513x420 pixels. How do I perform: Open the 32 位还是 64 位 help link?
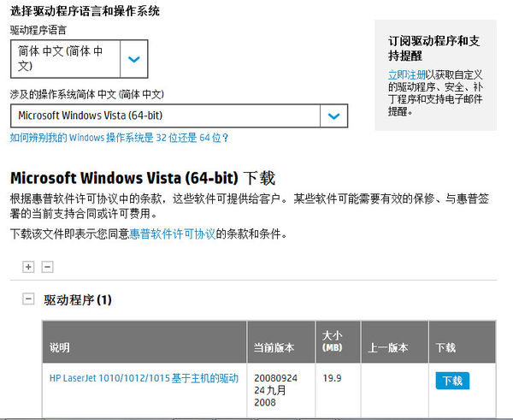tap(119, 138)
